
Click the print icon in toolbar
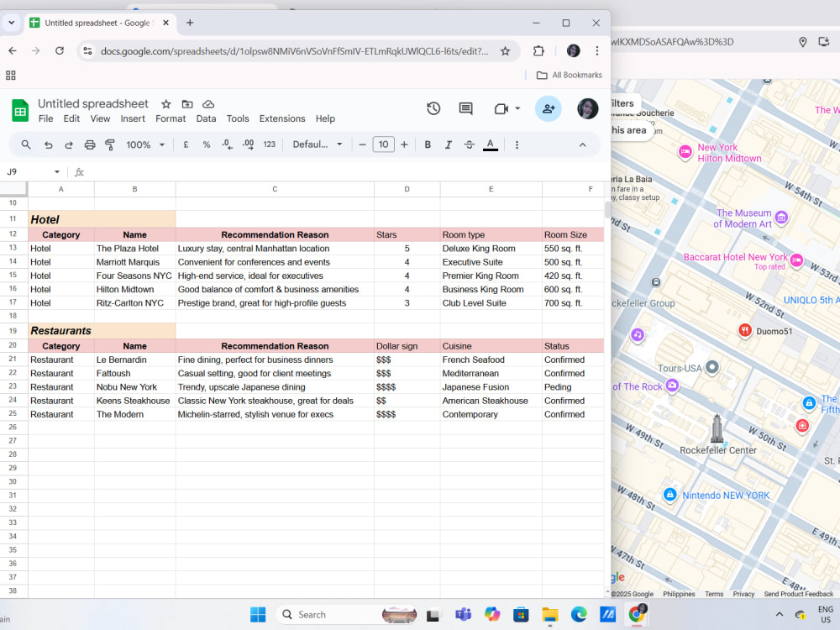[90, 144]
